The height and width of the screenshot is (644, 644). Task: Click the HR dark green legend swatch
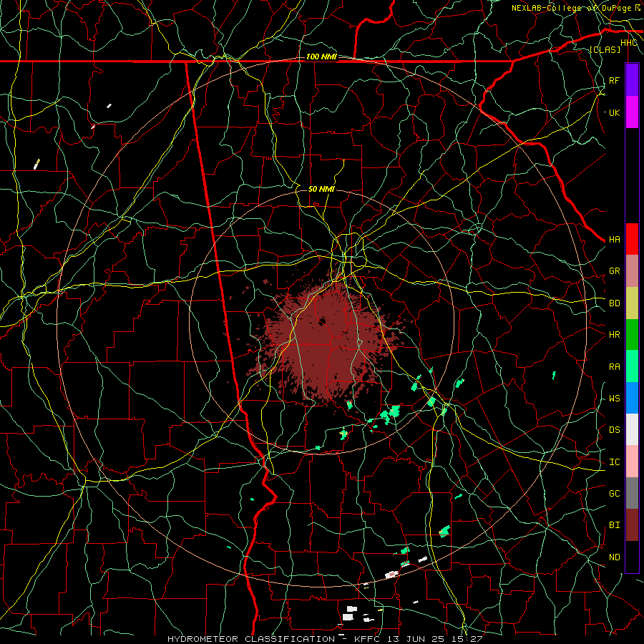pos(632,334)
